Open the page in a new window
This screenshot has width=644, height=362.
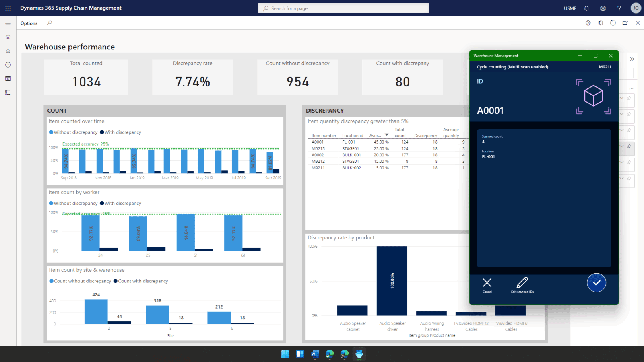pyautogui.click(x=625, y=23)
